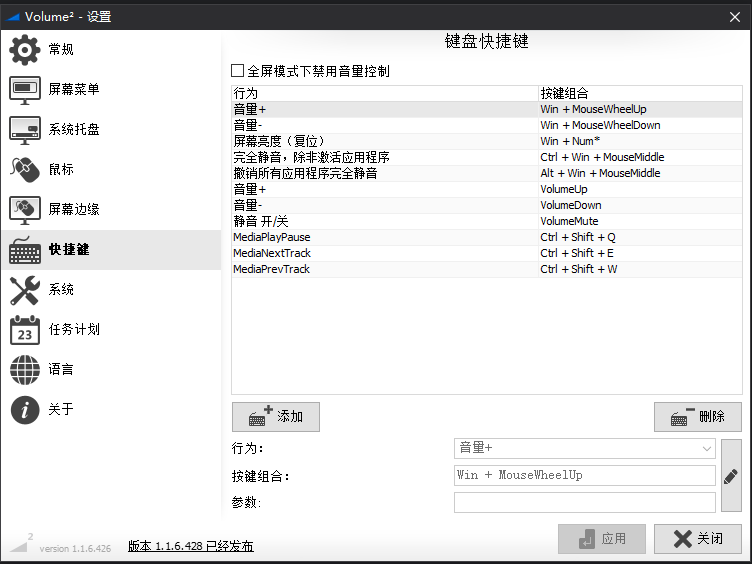
Task: Click the globe icon for 语言
Action: (x=25, y=369)
